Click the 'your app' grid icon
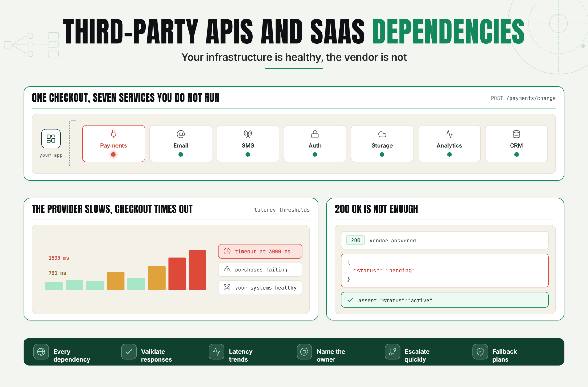 51,139
